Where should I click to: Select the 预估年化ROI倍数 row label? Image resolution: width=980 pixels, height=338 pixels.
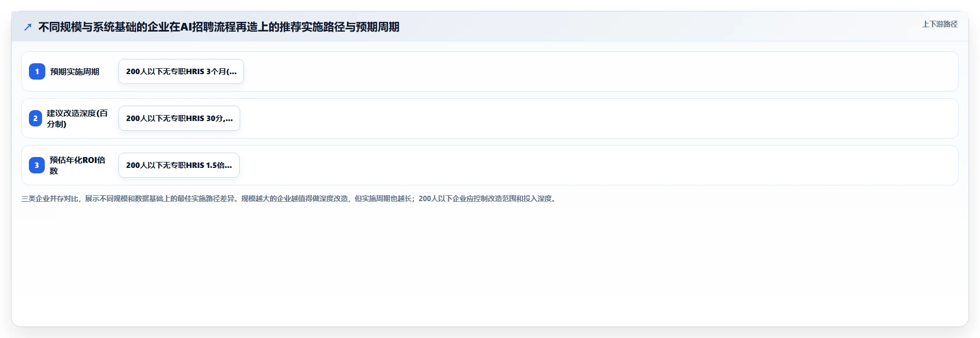(78, 165)
